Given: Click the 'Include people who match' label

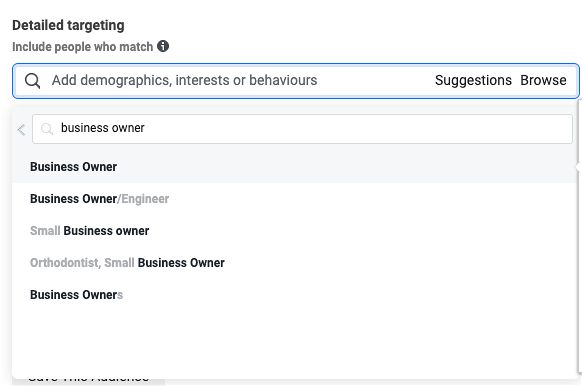Looking at the screenshot, I should point(82,47).
